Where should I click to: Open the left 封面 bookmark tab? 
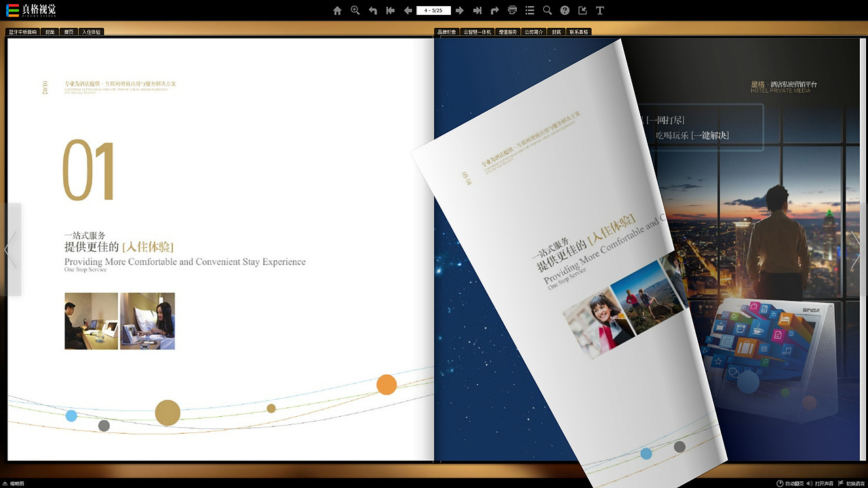click(50, 32)
